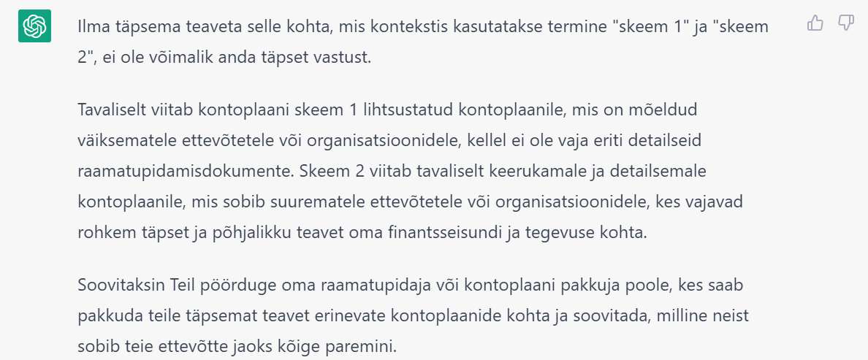The width and height of the screenshot is (868, 360).
Task: Click the green ChatGPT avatar logo
Action: tap(34, 26)
